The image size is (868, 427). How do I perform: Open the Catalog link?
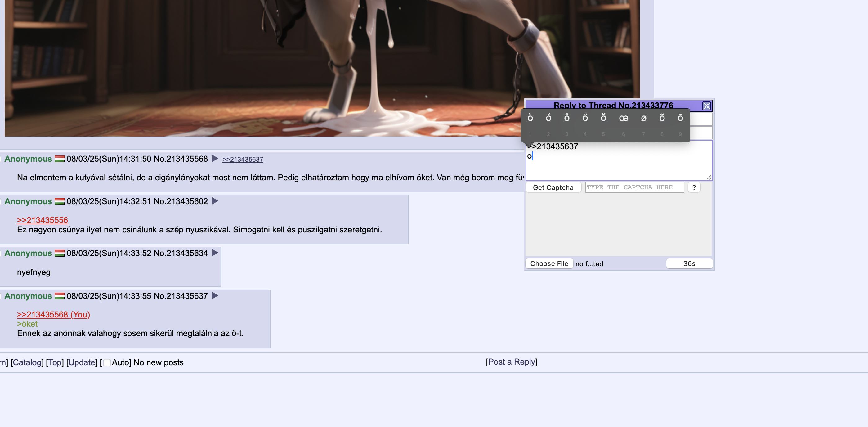27,362
